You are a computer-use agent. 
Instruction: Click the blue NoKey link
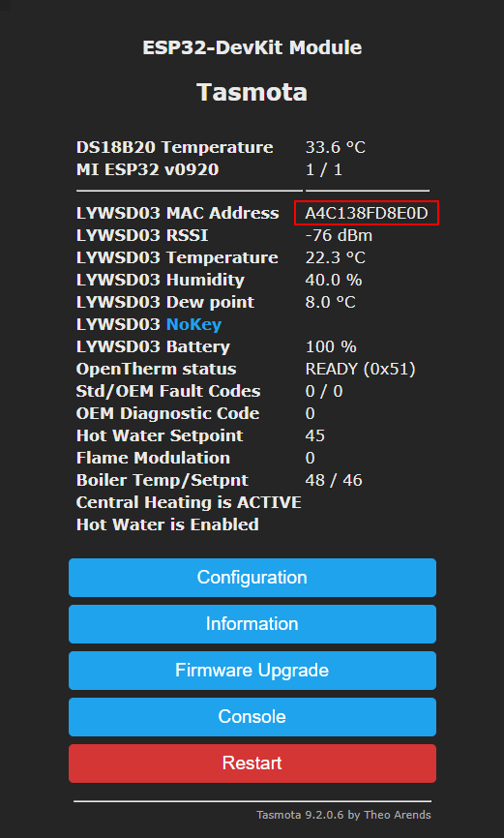(193, 324)
